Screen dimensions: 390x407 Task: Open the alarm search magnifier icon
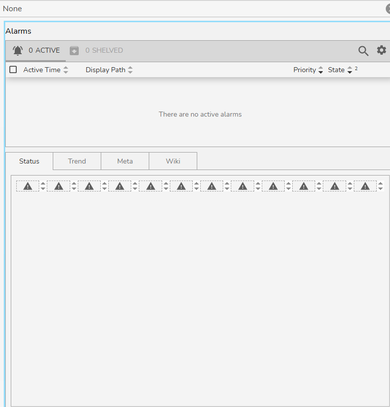coord(363,51)
